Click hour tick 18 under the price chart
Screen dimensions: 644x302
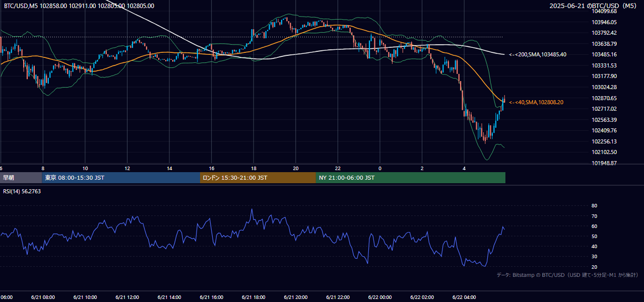tap(253, 168)
